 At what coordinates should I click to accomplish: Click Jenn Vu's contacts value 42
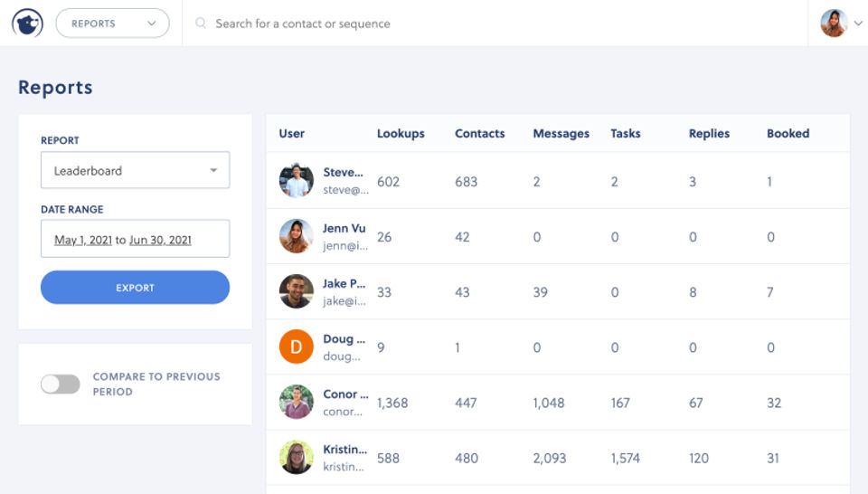pos(462,237)
